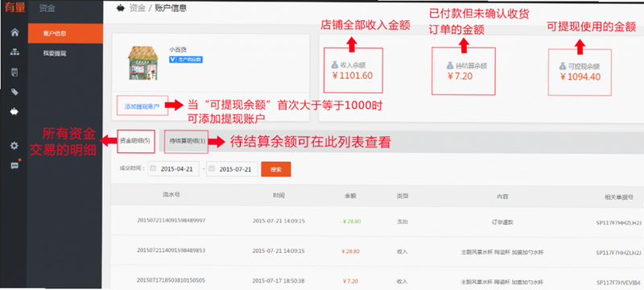Click the 支出 type cell
Image resolution: width=644 pixels, height=290 pixels.
point(402,222)
